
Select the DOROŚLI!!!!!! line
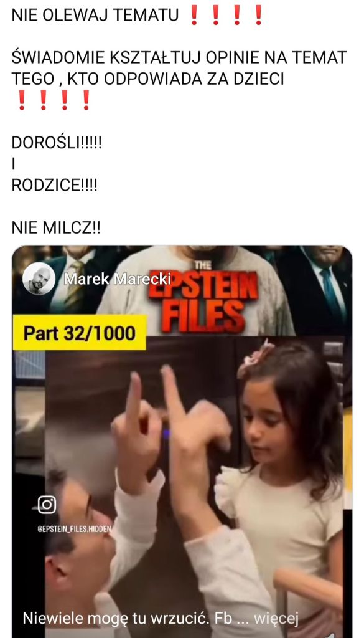pyautogui.click(x=57, y=143)
